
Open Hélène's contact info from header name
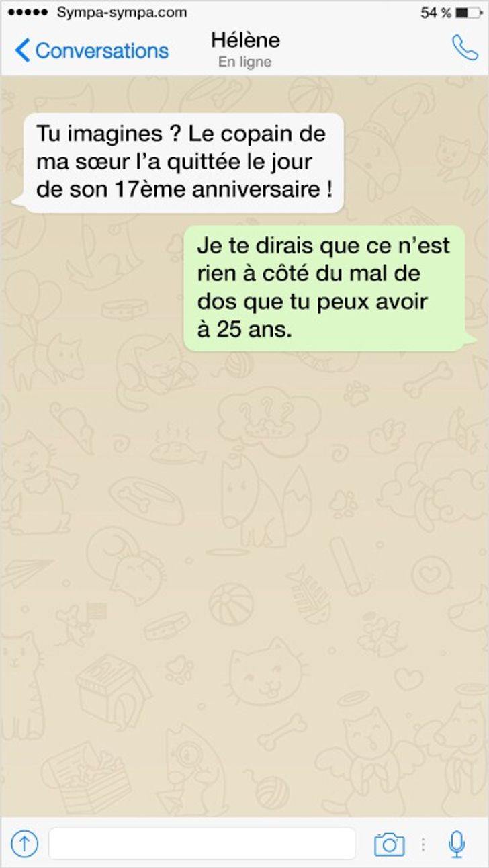tap(245, 40)
